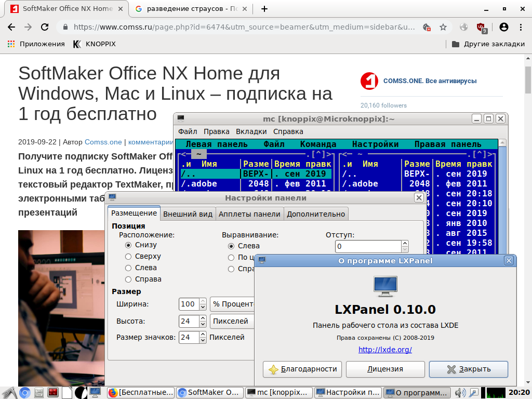Open the uBlock shield extension icon
Screen dimensions: 532x399
[x=482, y=28]
